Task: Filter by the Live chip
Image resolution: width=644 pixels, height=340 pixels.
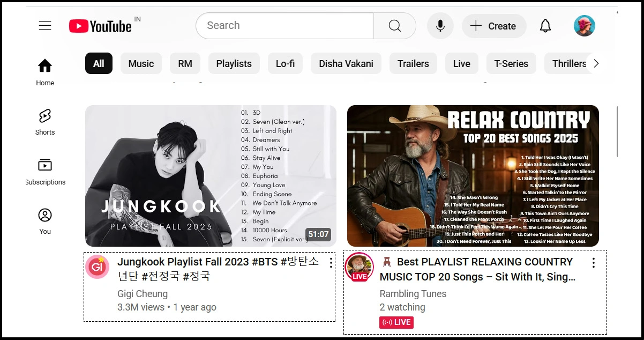Action: (461, 63)
